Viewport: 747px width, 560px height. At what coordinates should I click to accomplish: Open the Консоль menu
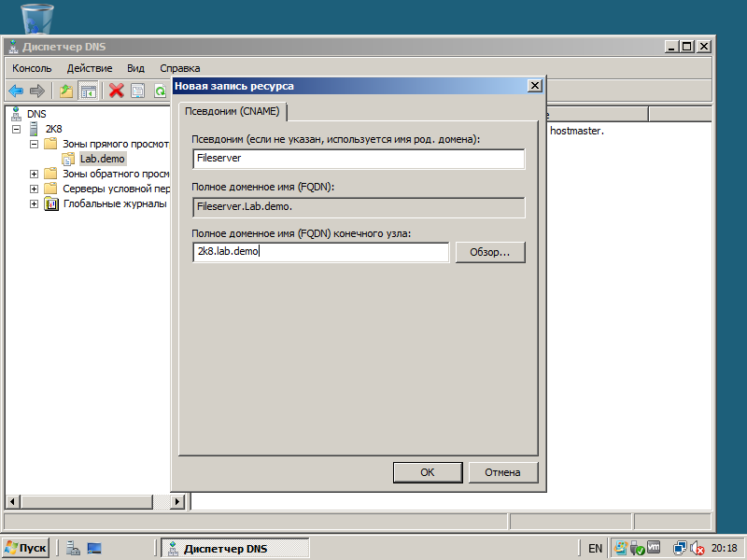[32, 68]
